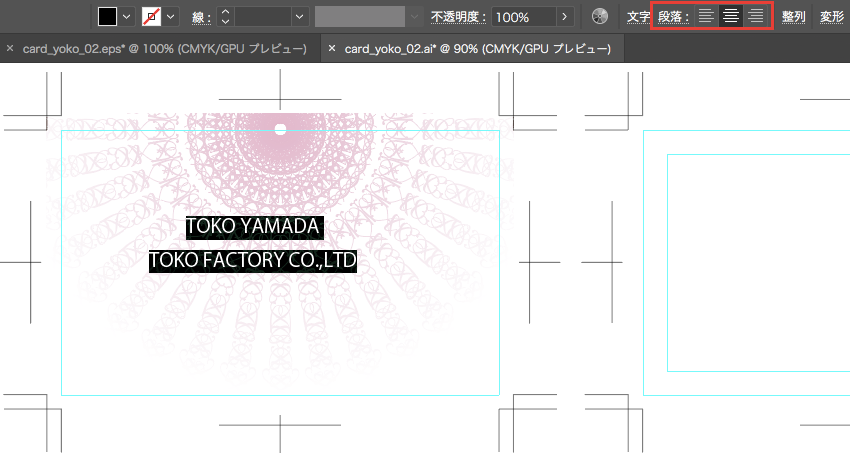Viewport: 850px width, 453px height.
Task: Click the opacity value field showing 100%
Action: coord(524,17)
